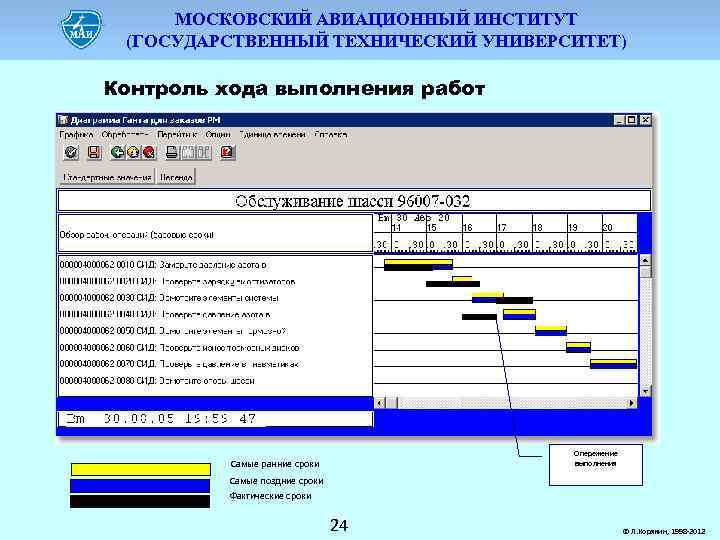This screenshot has height=540, width=720.
Task: Click the Print icon in toolbar
Action: pyautogui.click(x=172, y=152)
